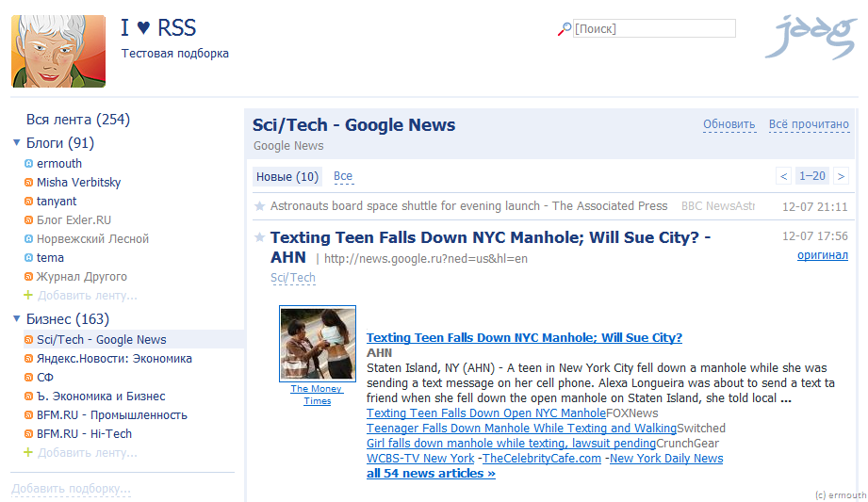868x502 pixels.
Task: Click Обновить to refresh the feed
Action: pos(729,124)
